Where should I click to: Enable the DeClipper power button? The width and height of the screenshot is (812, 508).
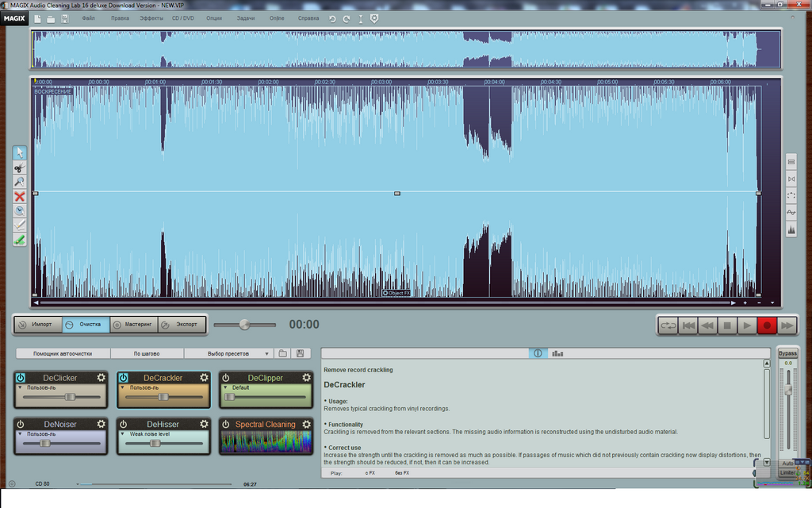pos(226,378)
